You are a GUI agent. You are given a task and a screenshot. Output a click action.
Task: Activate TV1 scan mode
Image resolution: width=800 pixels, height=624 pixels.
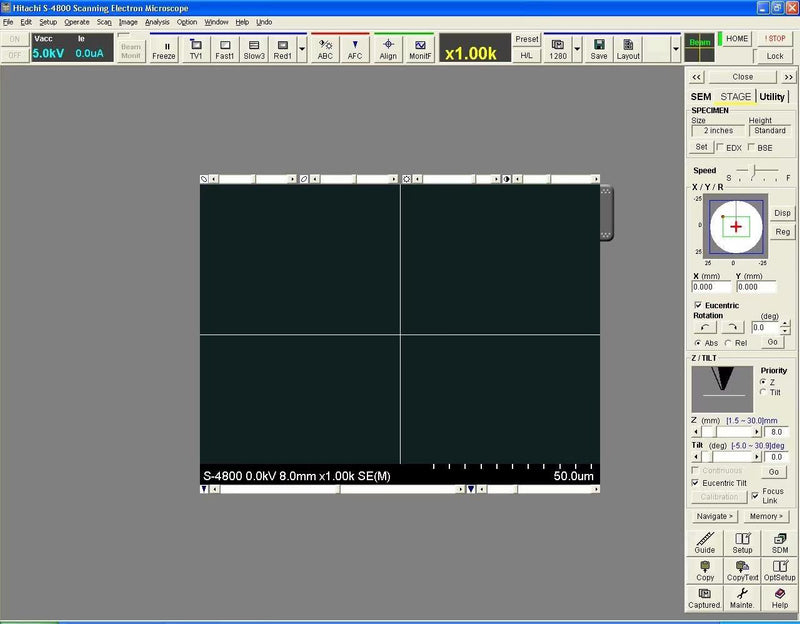[195, 49]
